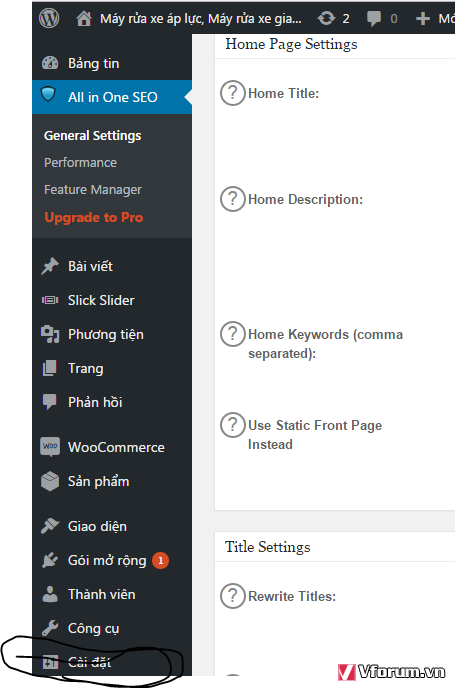Open the updates icon showing 2

326,18
